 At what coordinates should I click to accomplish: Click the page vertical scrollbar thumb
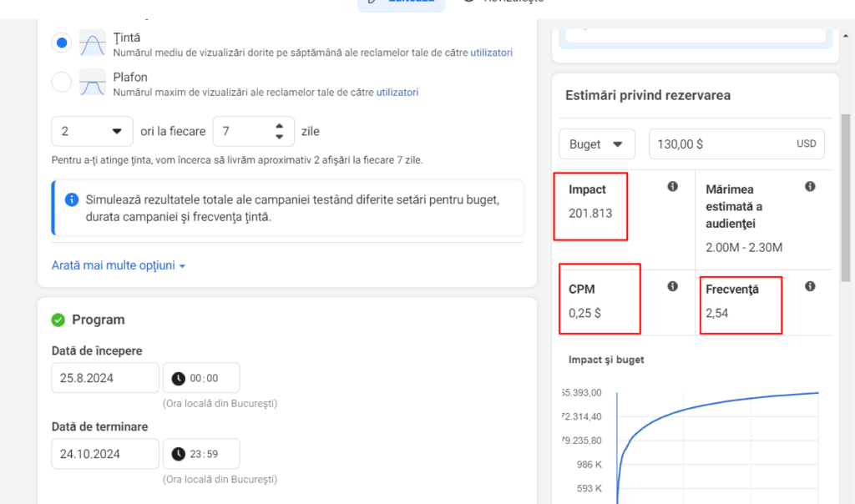click(x=846, y=198)
